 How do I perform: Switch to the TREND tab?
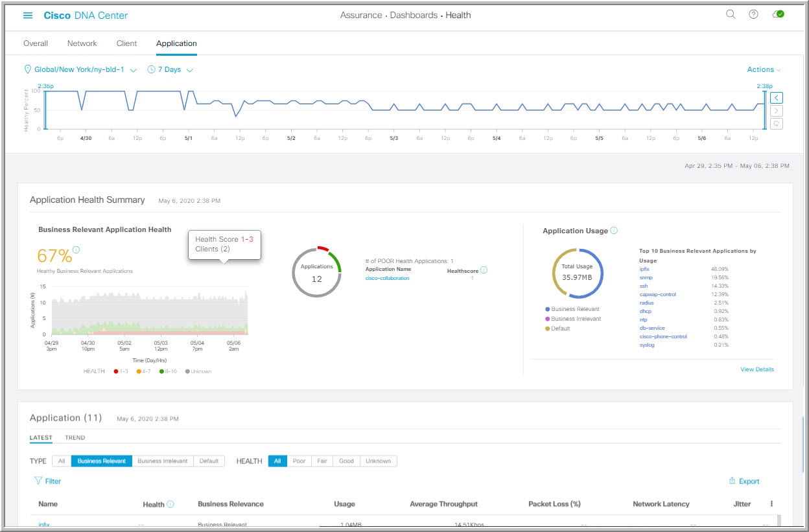click(75, 438)
